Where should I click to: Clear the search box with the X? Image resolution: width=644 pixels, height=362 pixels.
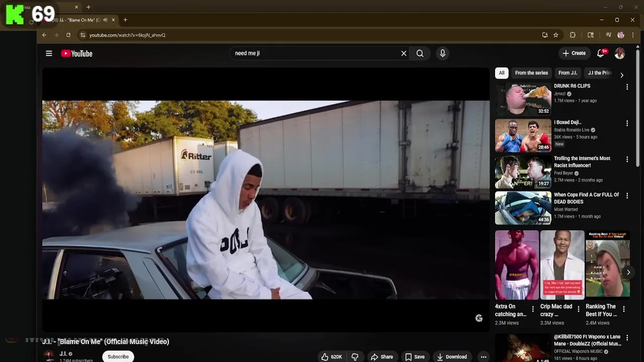coord(404,53)
